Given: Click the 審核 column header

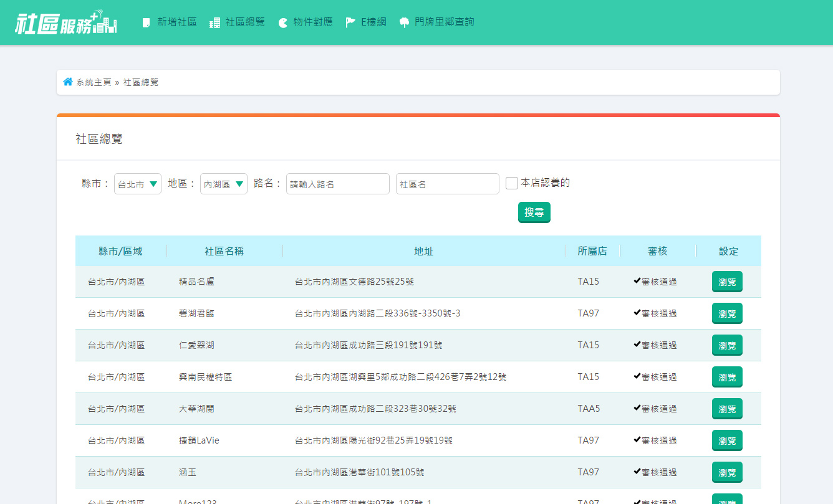Looking at the screenshot, I should [658, 251].
